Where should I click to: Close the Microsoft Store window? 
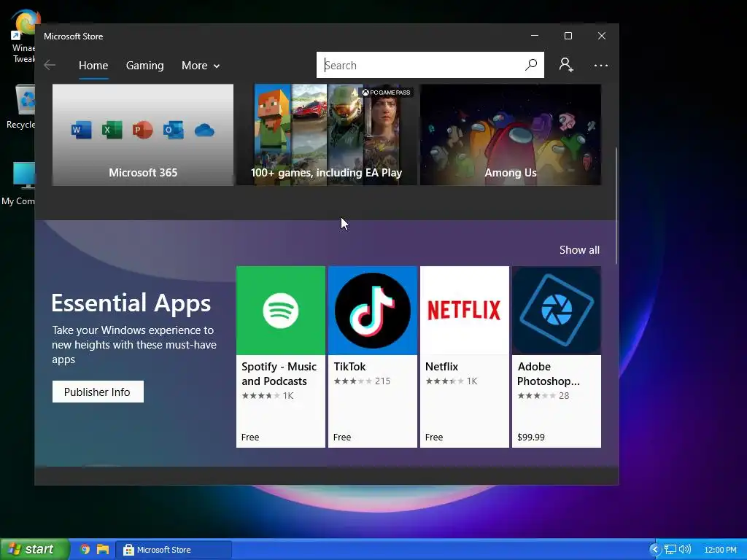[602, 36]
